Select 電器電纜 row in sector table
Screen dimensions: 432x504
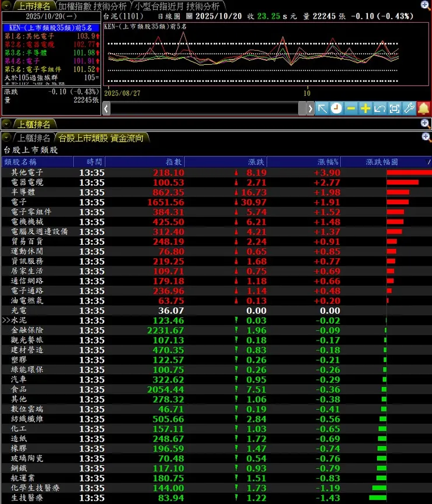click(217, 182)
